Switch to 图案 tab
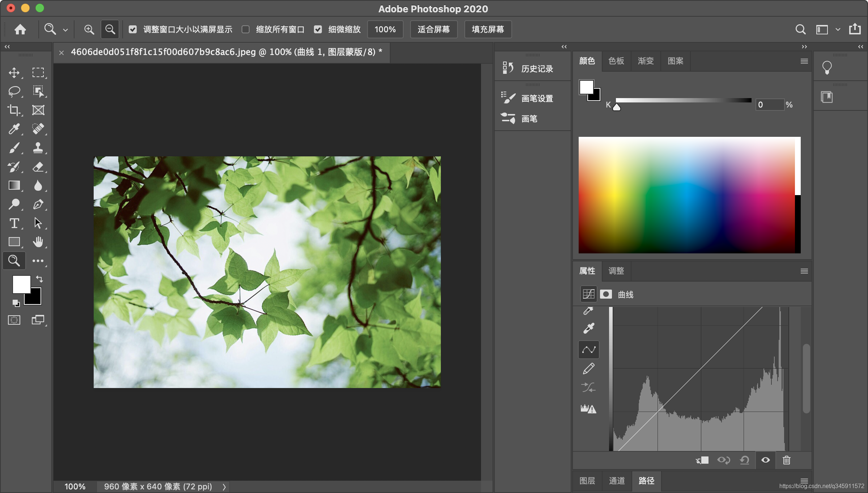Screen dimensions: 868x493 [x=676, y=61]
